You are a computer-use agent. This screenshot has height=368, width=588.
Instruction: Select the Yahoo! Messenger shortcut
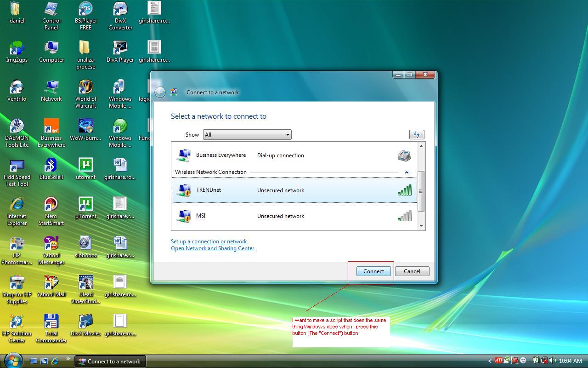(51, 251)
